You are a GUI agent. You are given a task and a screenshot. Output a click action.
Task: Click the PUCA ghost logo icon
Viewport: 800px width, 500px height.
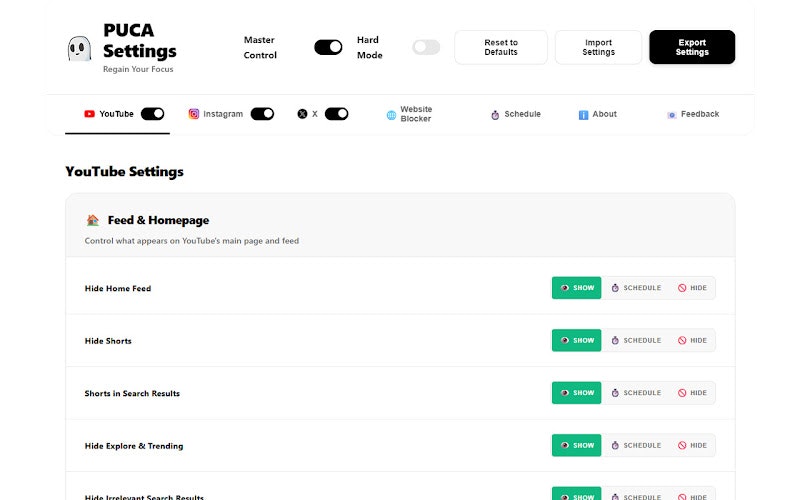point(79,49)
